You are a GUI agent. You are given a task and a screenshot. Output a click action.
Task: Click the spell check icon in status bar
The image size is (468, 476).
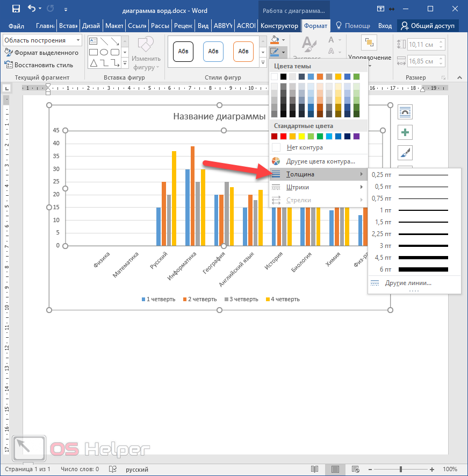point(113,470)
